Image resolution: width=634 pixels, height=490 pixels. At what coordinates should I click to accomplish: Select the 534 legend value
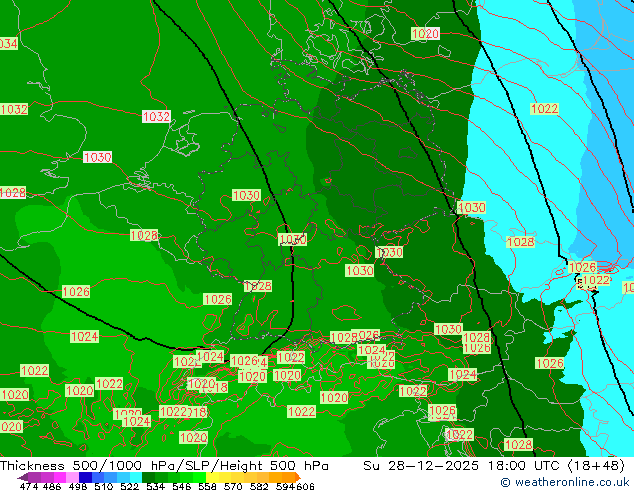coord(156,486)
